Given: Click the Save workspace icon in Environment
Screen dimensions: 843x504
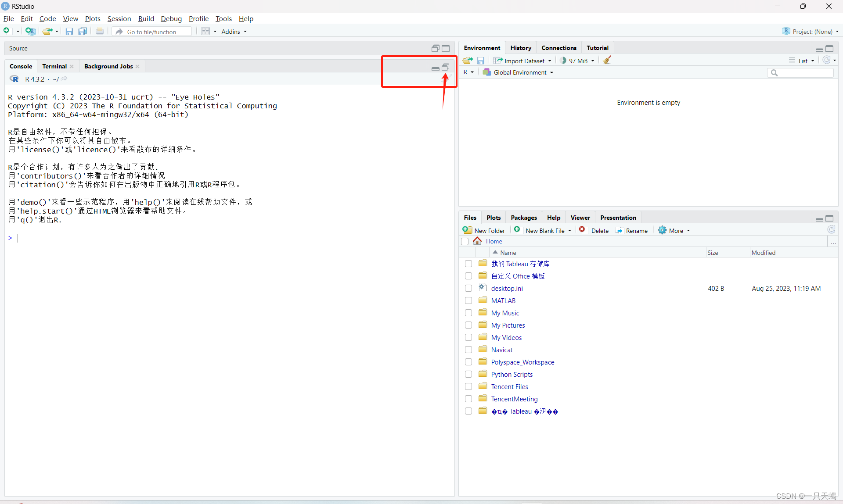Looking at the screenshot, I should click(481, 61).
